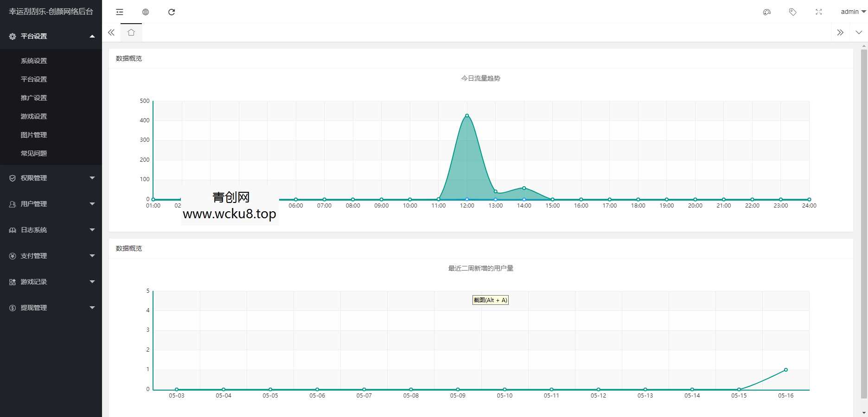
Task: Expand the 用户管理 sidebar menu
Action: 51,204
